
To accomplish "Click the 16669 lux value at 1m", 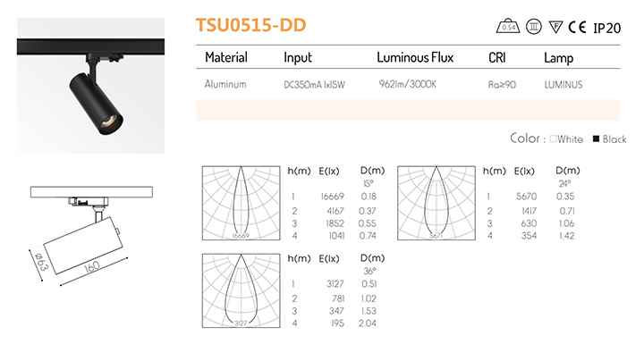I will [332, 197].
